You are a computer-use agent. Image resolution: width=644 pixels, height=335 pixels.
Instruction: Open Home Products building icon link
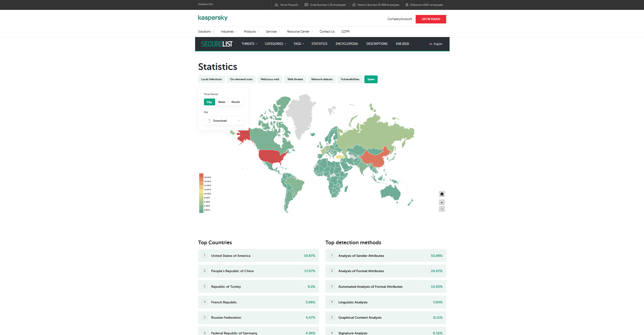pyautogui.click(x=277, y=5)
